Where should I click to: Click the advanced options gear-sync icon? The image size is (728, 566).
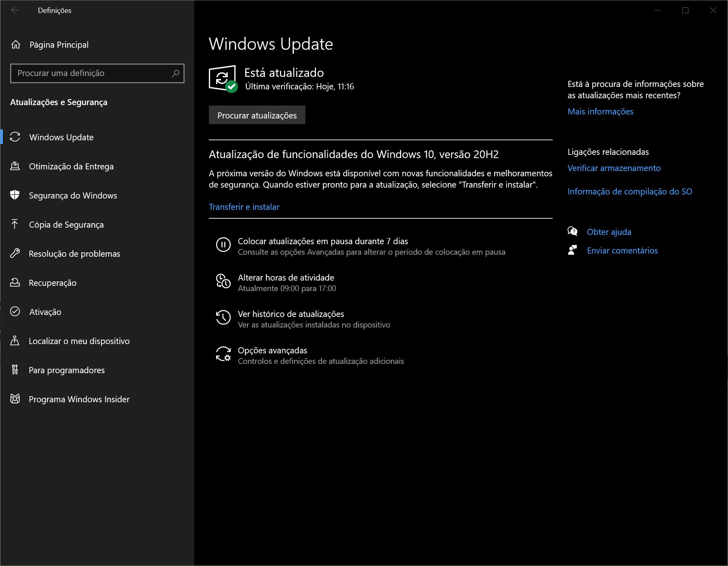pyautogui.click(x=223, y=354)
